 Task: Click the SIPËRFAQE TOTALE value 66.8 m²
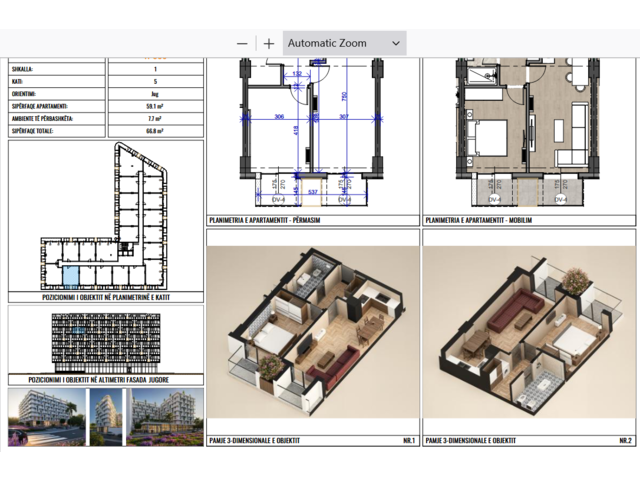(x=155, y=130)
